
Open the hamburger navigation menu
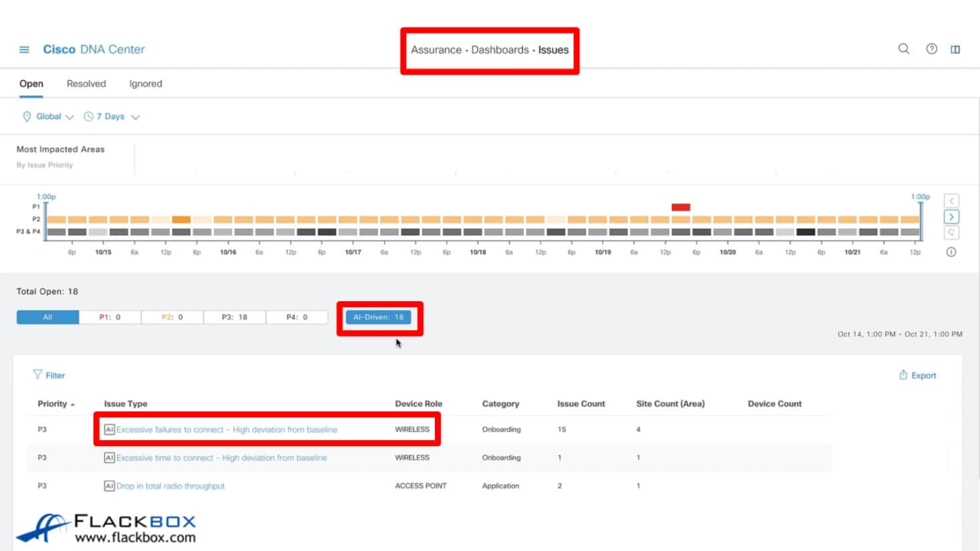pyautogui.click(x=24, y=49)
